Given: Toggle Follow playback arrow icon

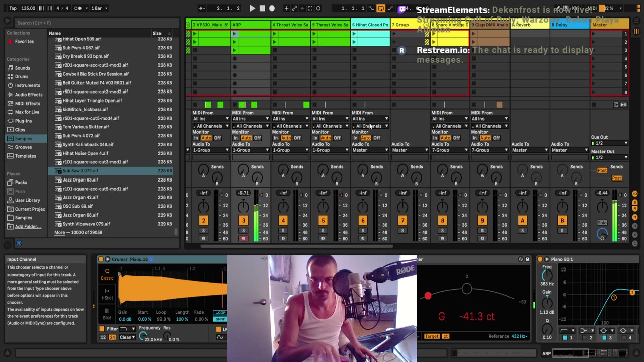Looking at the screenshot, I should coord(201,8).
